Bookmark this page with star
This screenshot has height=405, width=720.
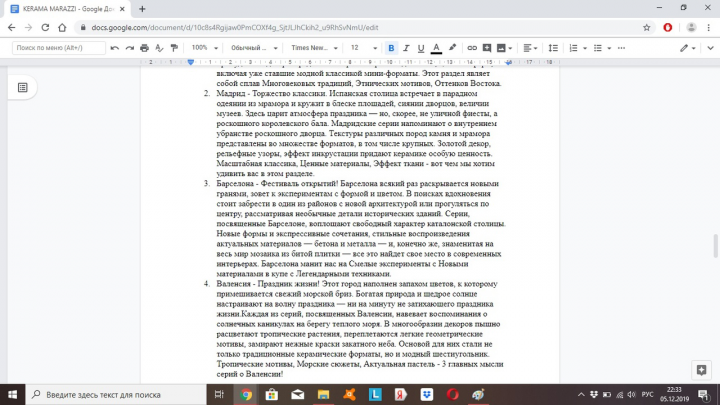click(647, 28)
